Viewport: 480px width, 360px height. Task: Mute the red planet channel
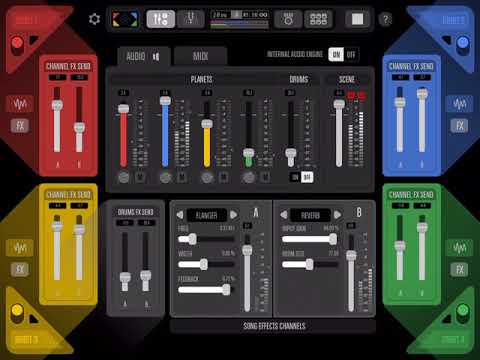click(x=140, y=177)
